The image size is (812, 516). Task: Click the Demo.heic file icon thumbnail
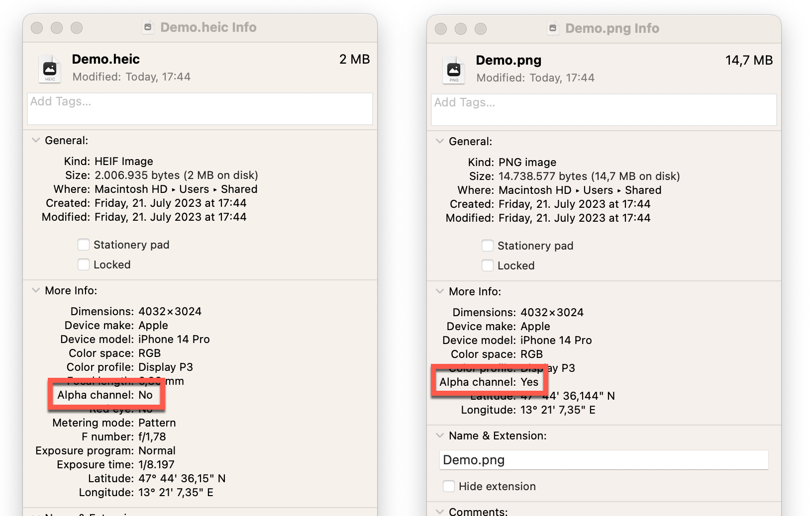50,69
